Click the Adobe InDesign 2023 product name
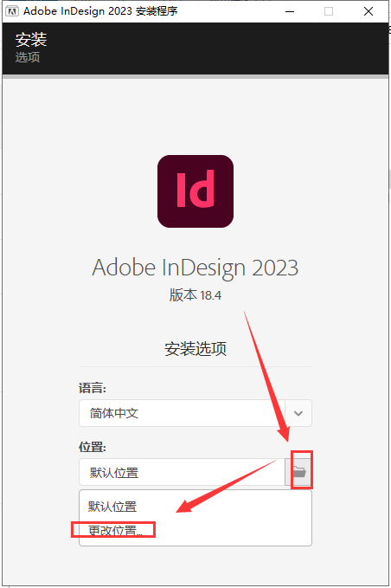391x588 pixels. (x=195, y=268)
